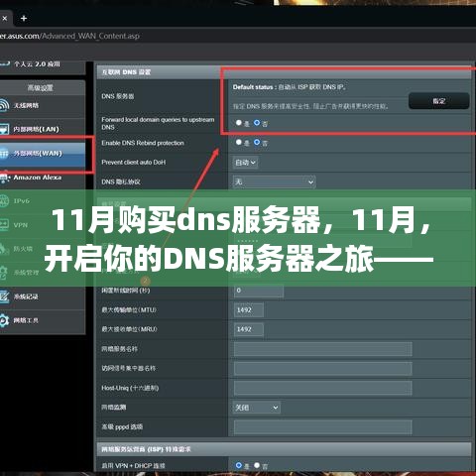Viewport: 476px width, 476px height.
Task: Click the 指定 button for DNS server
Action: (x=439, y=101)
